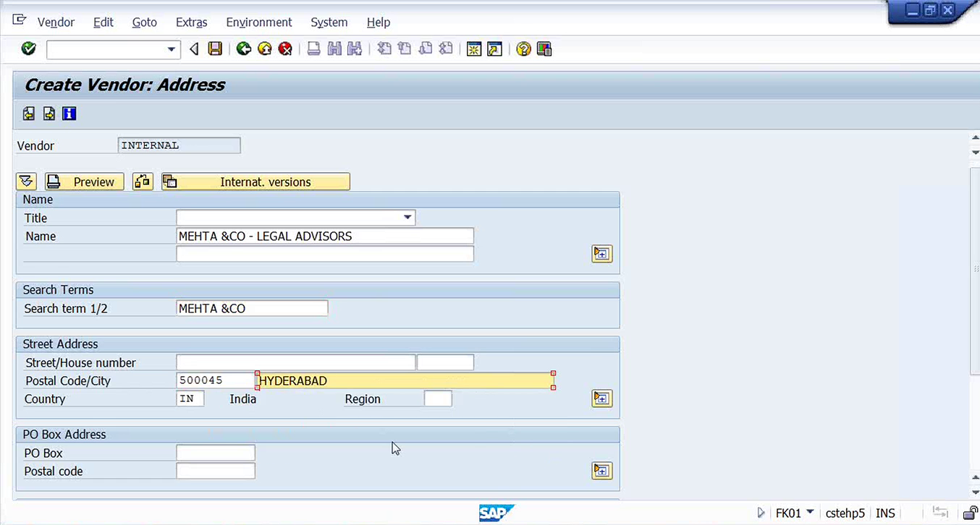Click the yellow Exit arrow icon
The width and height of the screenshot is (980, 525).
click(265, 49)
